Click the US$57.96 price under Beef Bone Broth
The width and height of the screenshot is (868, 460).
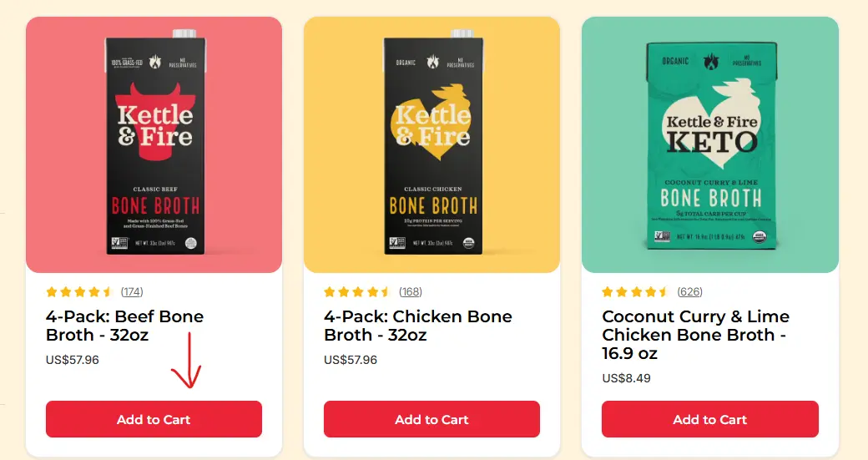(x=73, y=360)
